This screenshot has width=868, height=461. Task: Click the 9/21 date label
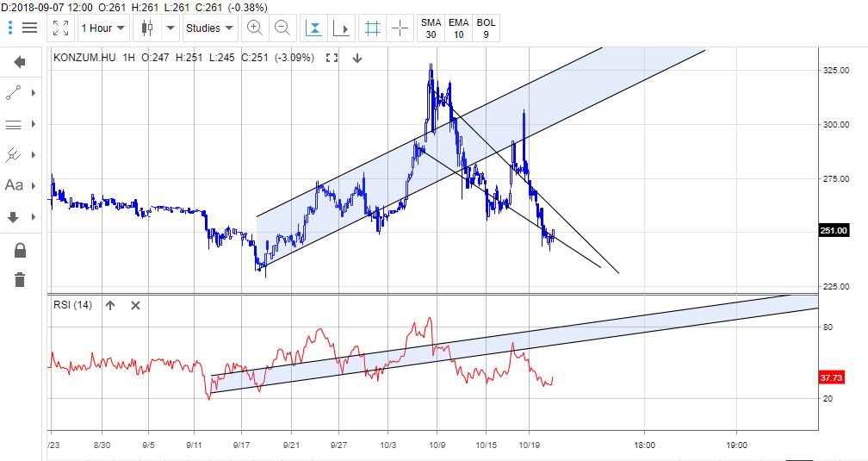pos(291,445)
